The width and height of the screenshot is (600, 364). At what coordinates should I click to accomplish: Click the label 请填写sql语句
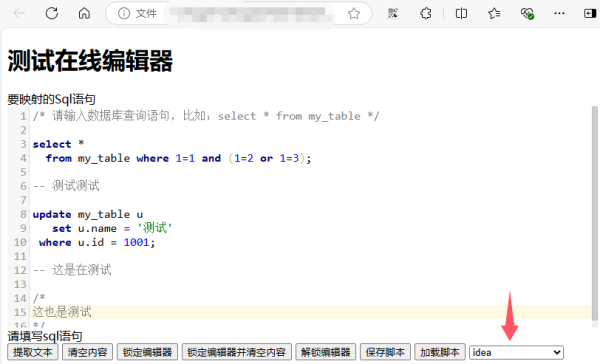coord(45,336)
